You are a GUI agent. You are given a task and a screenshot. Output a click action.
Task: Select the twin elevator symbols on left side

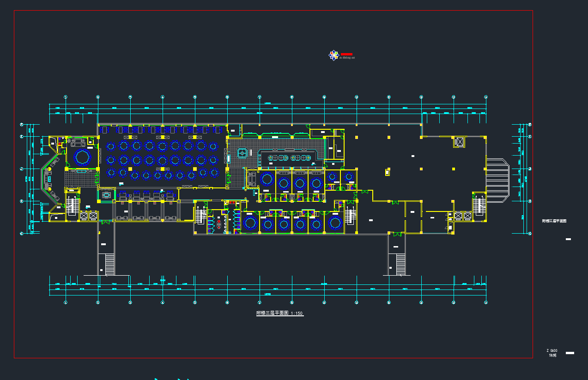tap(89, 216)
